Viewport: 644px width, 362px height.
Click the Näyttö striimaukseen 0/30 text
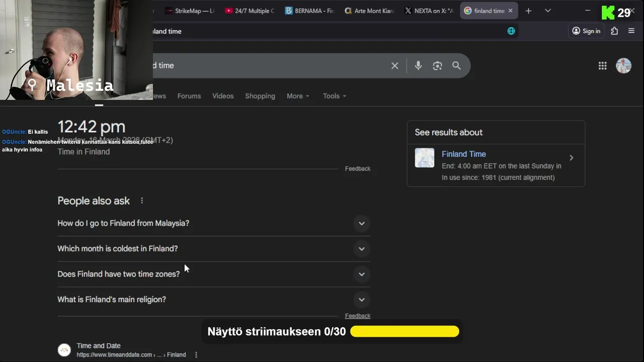(277, 331)
